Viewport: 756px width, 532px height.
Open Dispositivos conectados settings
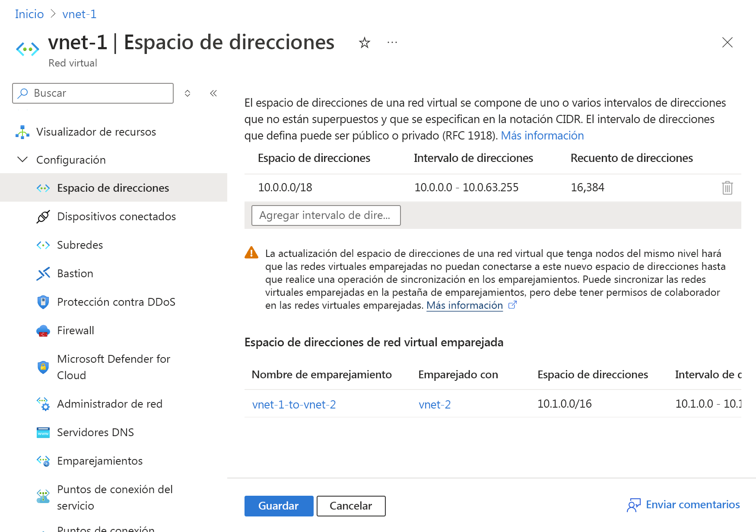(x=116, y=216)
